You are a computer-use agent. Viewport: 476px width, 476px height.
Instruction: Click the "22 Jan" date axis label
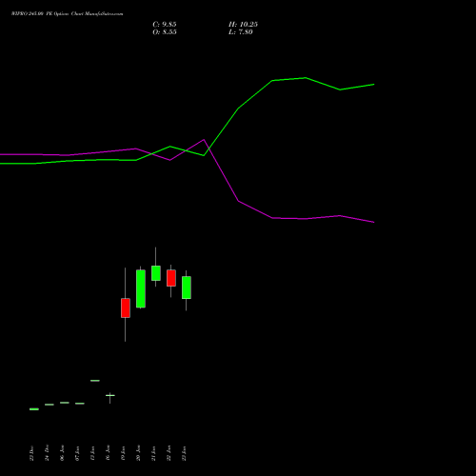[169, 453]
